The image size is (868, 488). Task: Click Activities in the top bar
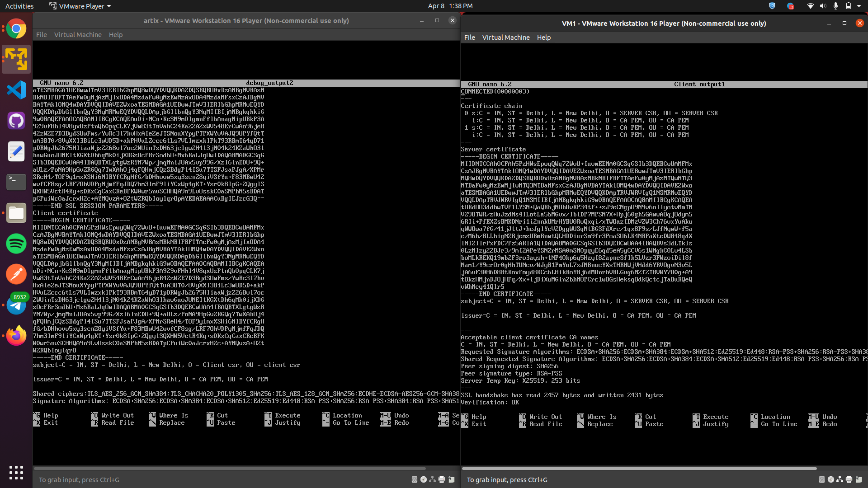pos(19,6)
